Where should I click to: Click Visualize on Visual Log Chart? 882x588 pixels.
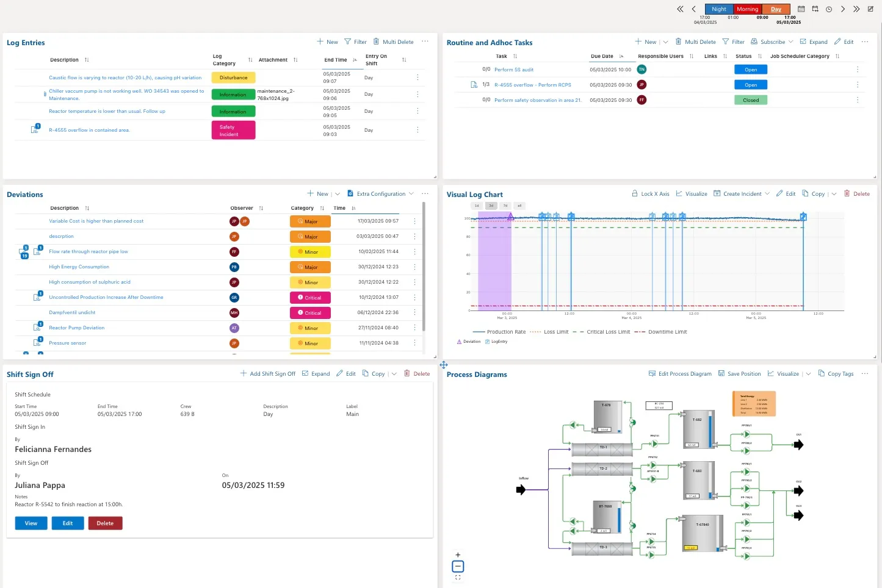click(692, 194)
